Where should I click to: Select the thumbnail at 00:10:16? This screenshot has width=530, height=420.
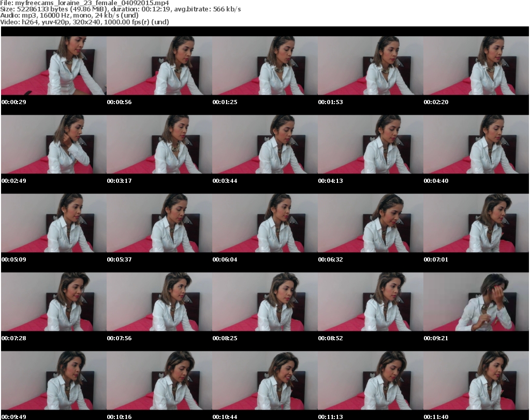159,381
